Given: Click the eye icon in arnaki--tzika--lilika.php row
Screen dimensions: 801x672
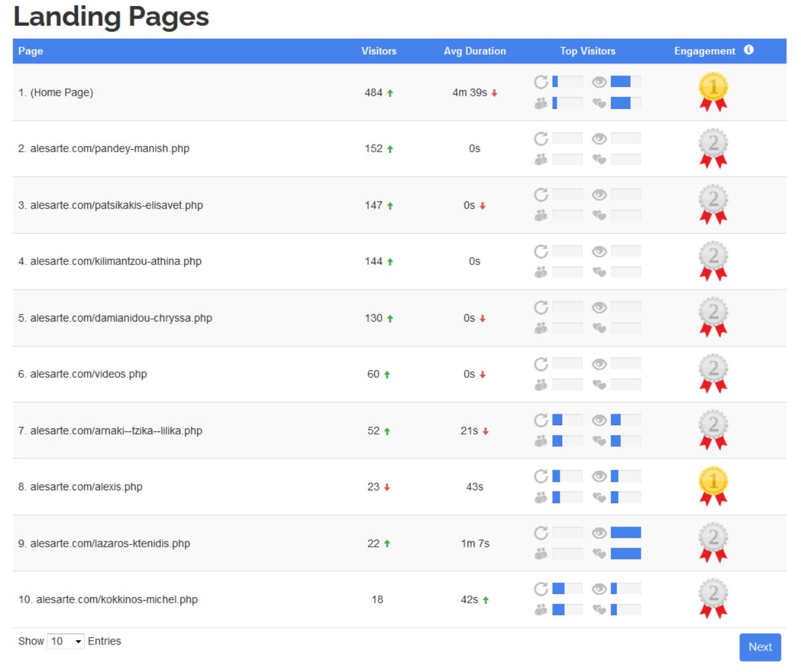Looking at the screenshot, I should 599,420.
